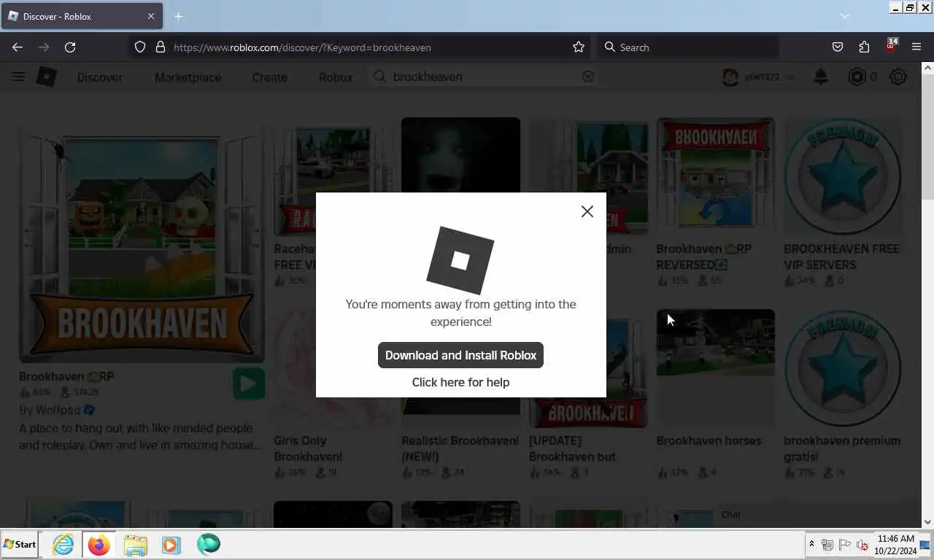Click the uBlock extension icon with badge 14

click(890, 45)
